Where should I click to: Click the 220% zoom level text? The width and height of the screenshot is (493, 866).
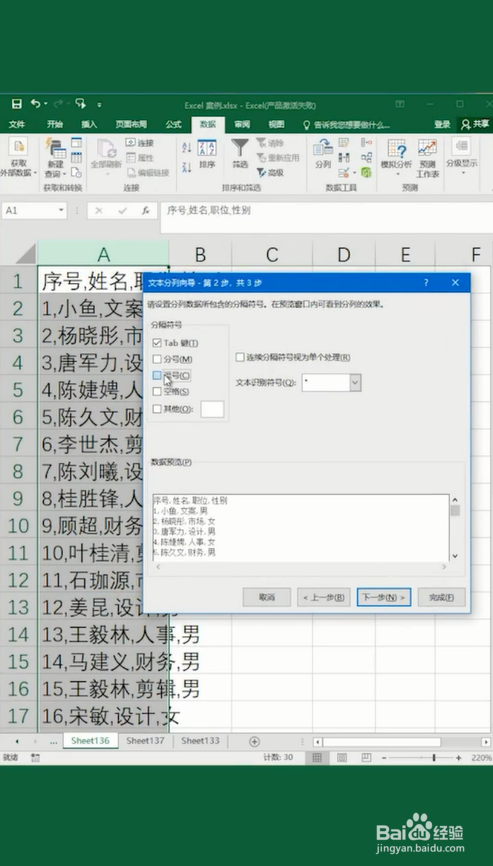click(481, 758)
